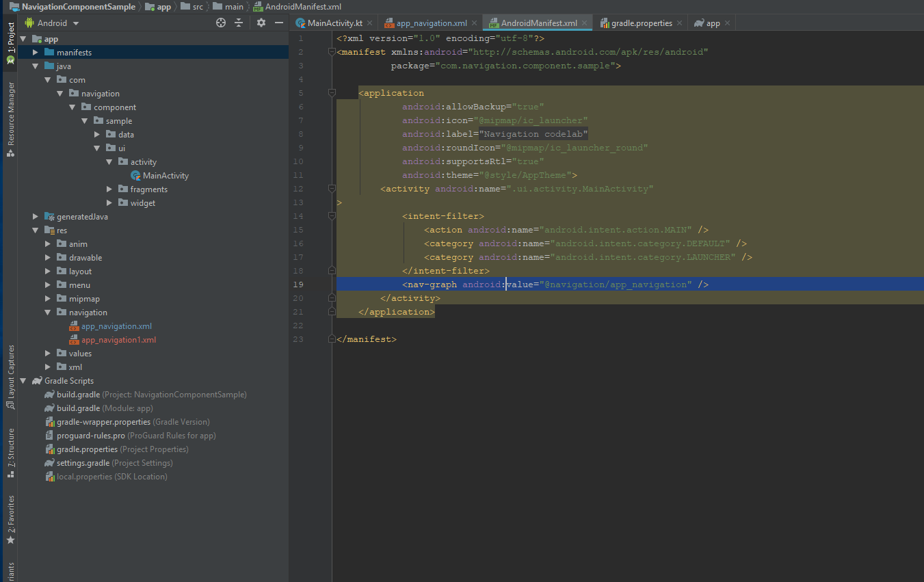This screenshot has height=582, width=924.
Task: Select app_navigation1.xml in project tree
Action: pos(118,340)
